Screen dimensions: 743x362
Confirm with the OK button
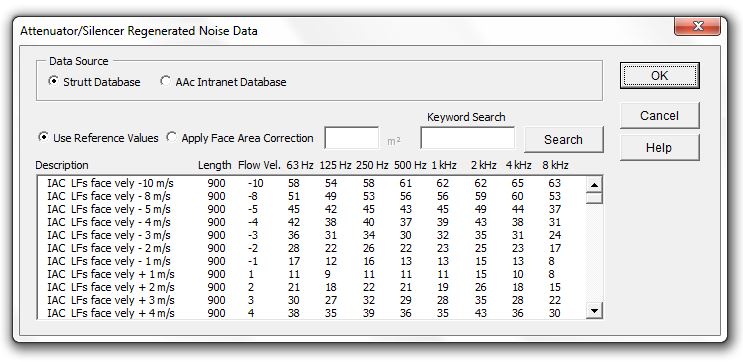coord(659,76)
